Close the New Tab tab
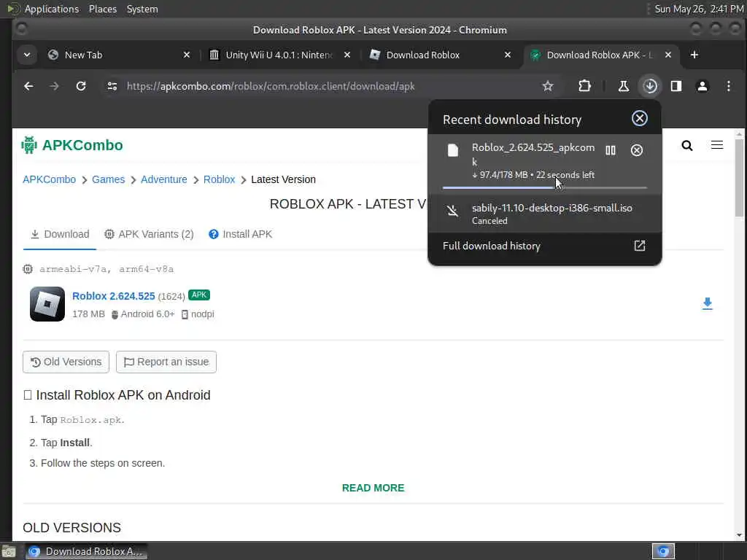 (x=187, y=55)
